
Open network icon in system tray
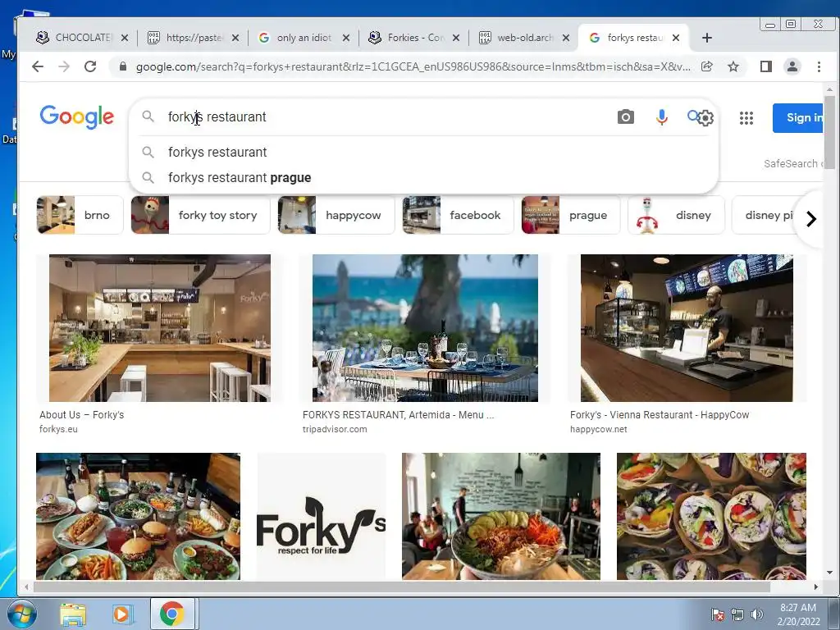(737, 614)
